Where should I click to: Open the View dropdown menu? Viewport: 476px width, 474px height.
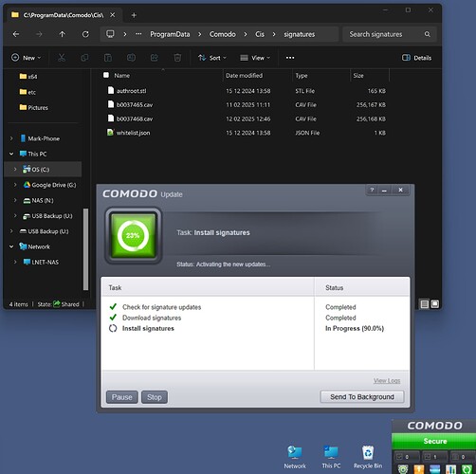(255, 58)
